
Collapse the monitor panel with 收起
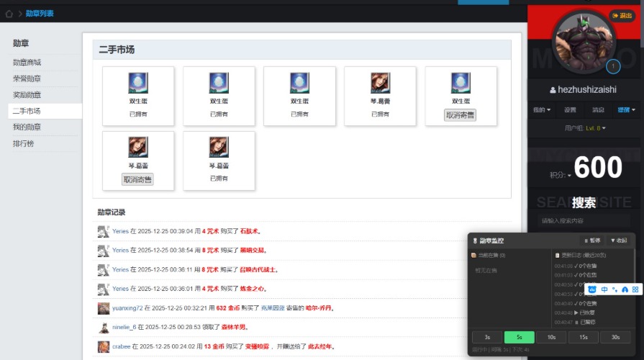coord(619,240)
